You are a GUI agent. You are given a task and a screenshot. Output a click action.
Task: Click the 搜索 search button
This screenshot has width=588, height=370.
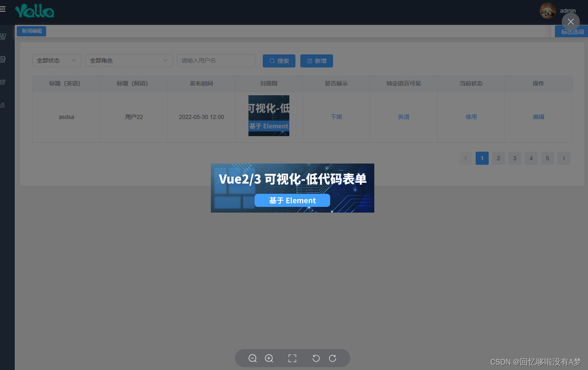279,61
